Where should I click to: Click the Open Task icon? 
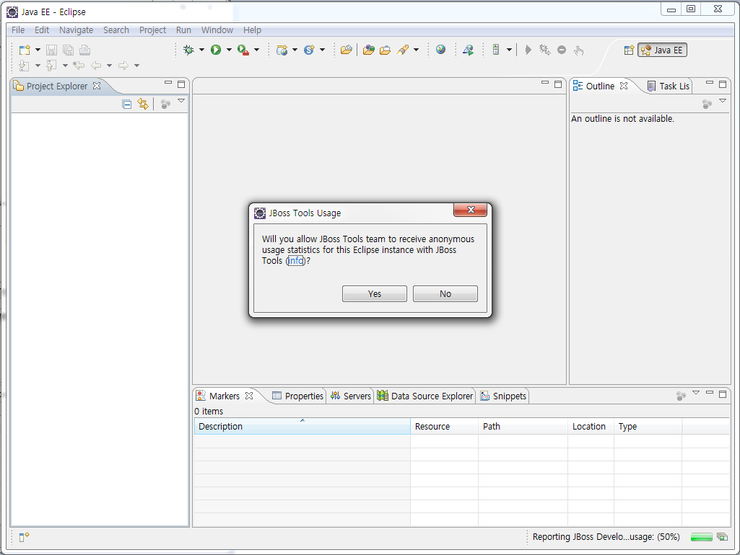(385, 50)
